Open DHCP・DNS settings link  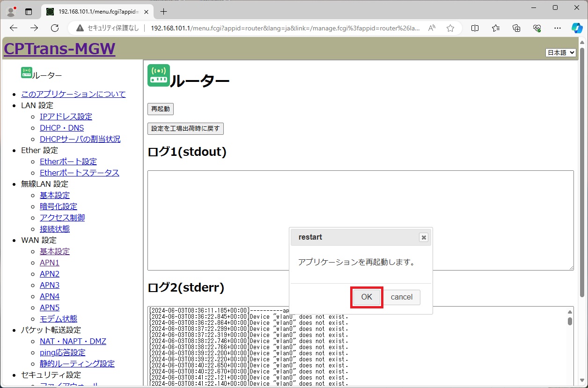62,128
